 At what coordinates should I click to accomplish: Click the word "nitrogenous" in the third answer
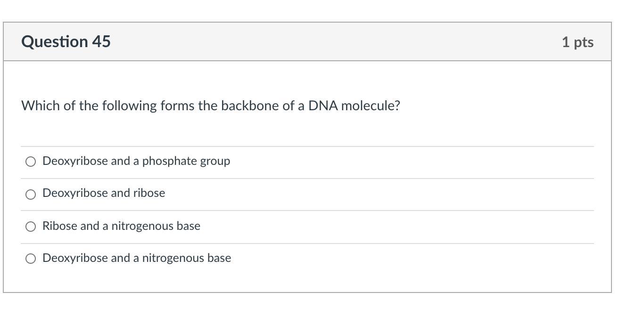point(142,226)
